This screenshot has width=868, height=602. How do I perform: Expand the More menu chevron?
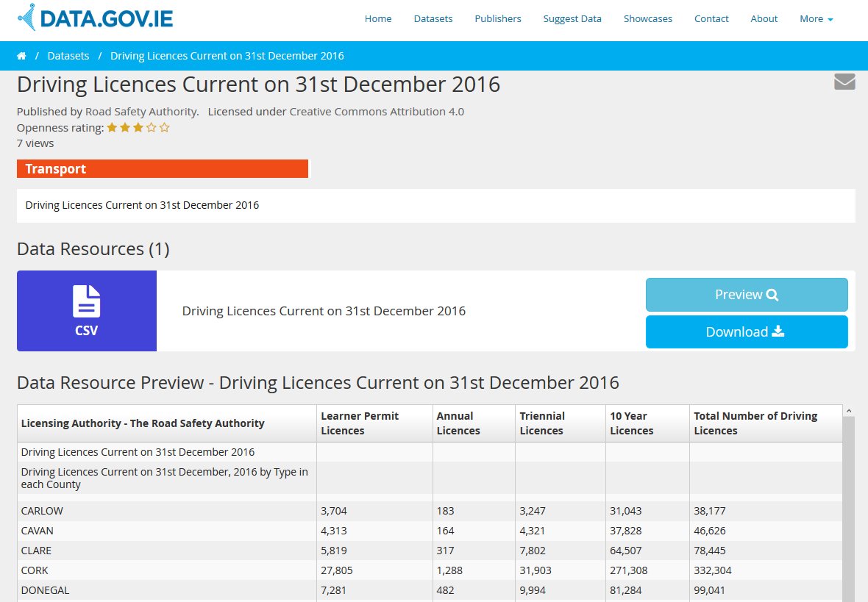point(830,20)
